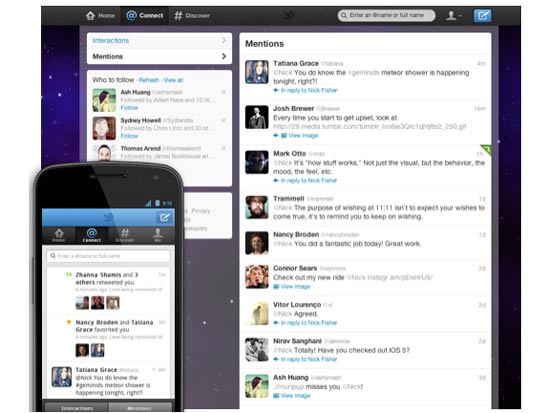Select the Discover hashtag icon

[x=178, y=15]
